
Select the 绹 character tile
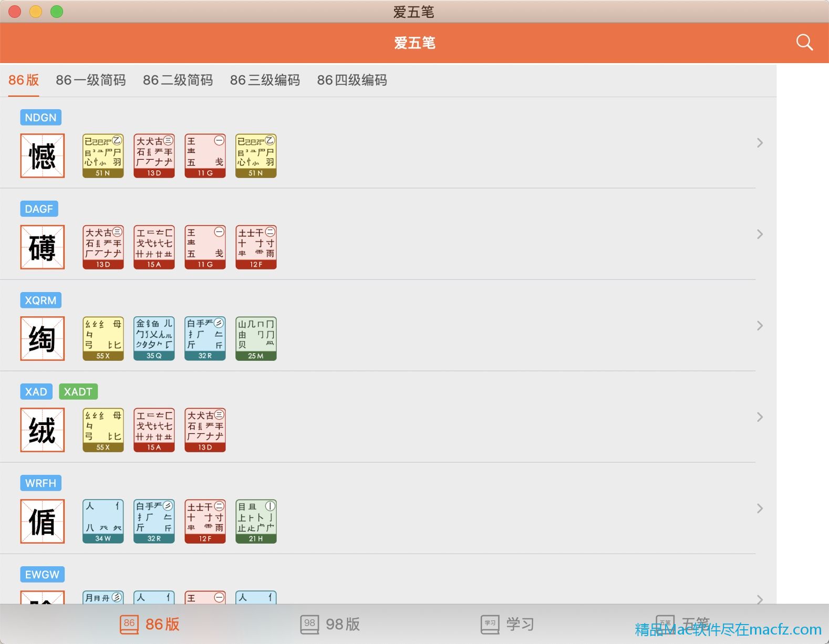[43, 338]
